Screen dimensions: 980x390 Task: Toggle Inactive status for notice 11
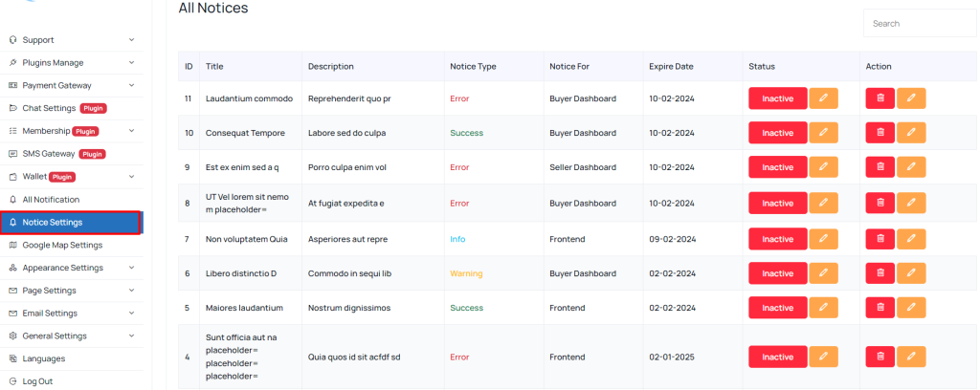[777, 97]
